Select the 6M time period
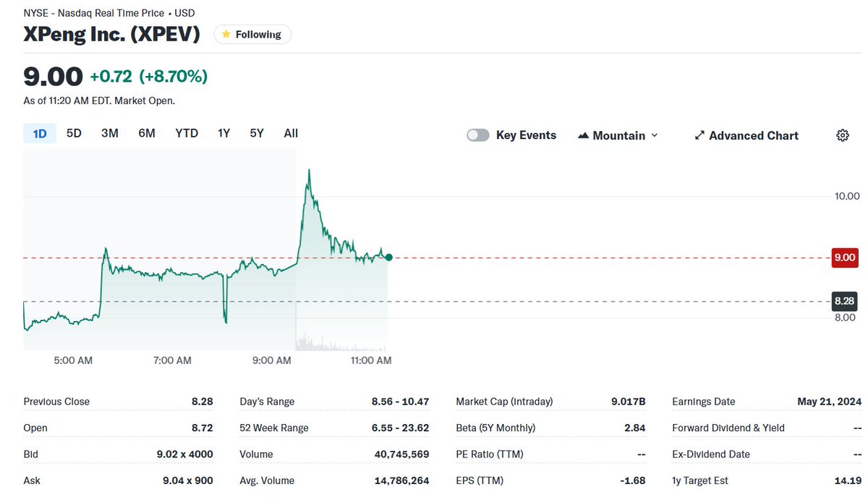The image size is (868, 500). [x=147, y=133]
